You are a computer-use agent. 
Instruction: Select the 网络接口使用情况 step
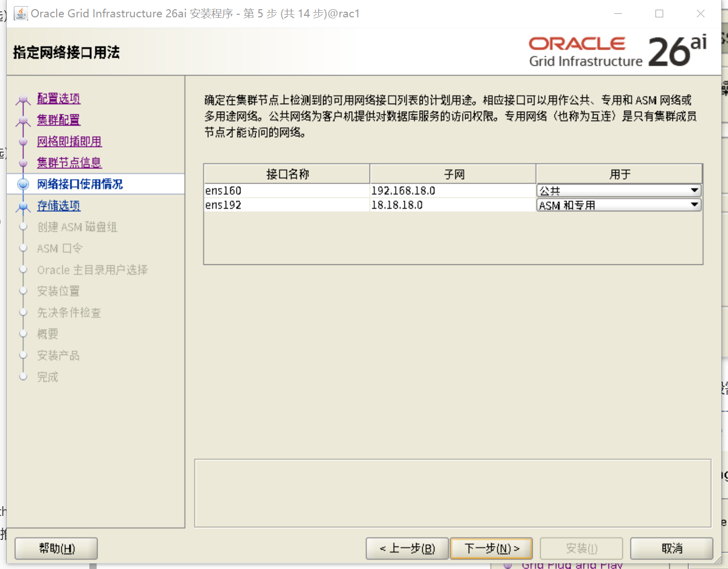[x=80, y=184]
